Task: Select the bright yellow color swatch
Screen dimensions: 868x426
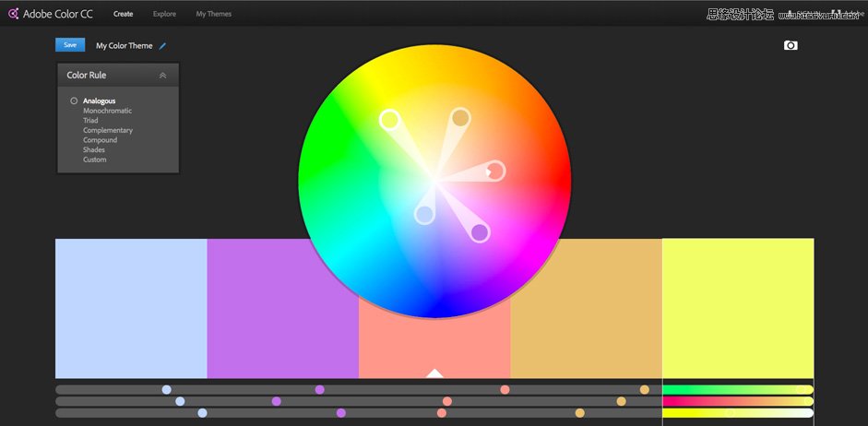Action: [x=738, y=308]
